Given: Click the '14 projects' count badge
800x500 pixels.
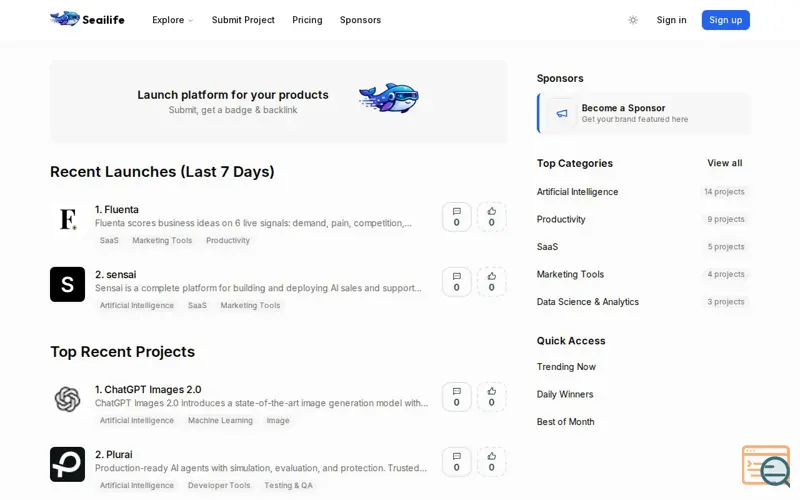Looking at the screenshot, I should [x=724, y=192].
